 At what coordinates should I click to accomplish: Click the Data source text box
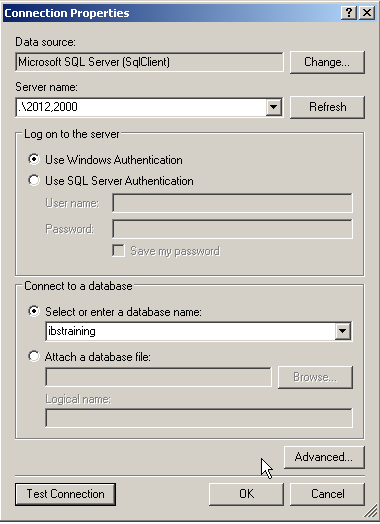pos(149,62)
